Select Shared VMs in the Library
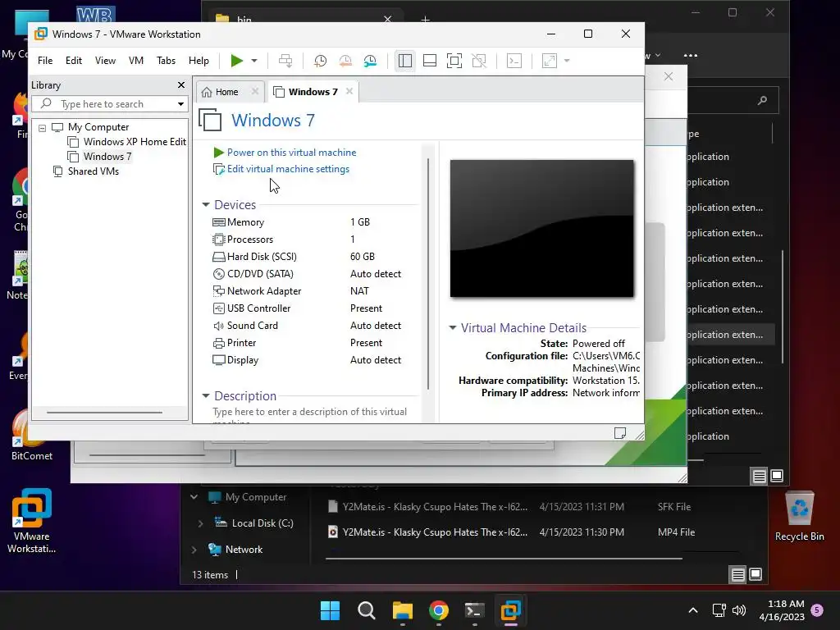The height and width of the screenshot is (630, 840). [x=85, y=171]
